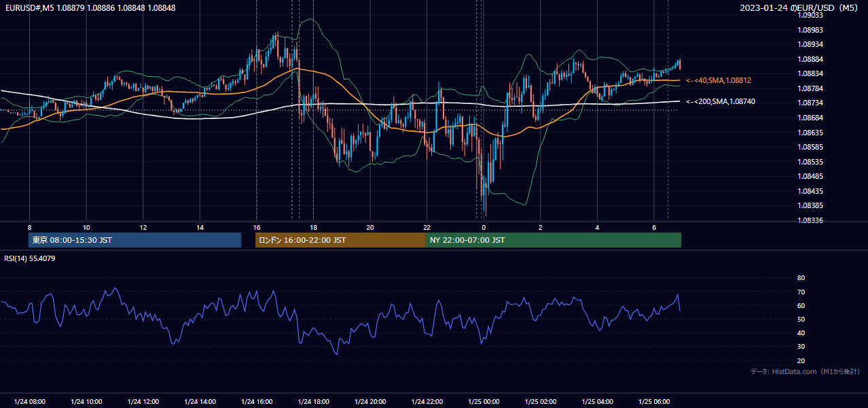Click the HistData.com data source credit

pos(806,371)
